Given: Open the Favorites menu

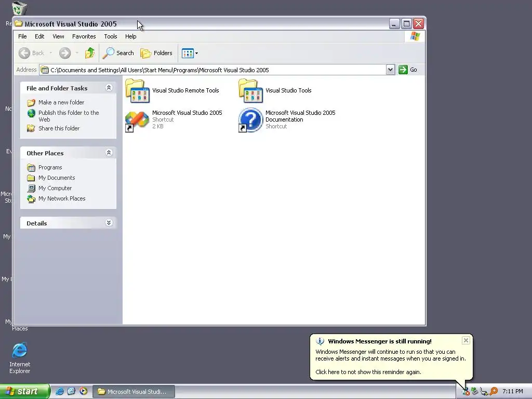Looking at the screenshot, I should 84,36.
